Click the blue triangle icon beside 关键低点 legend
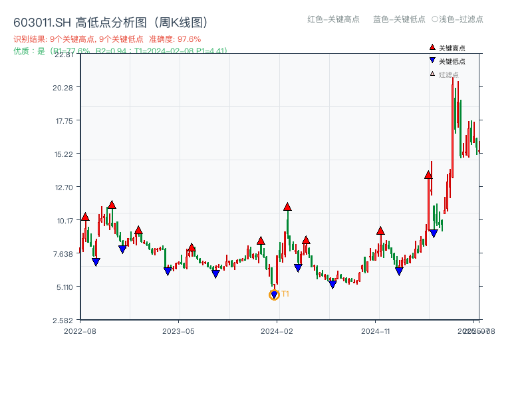 [432, 61]
